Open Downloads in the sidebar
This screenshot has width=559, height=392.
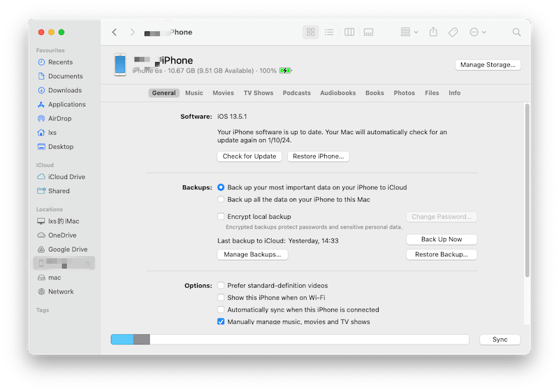pyautogui.click(x=65, y=90)
